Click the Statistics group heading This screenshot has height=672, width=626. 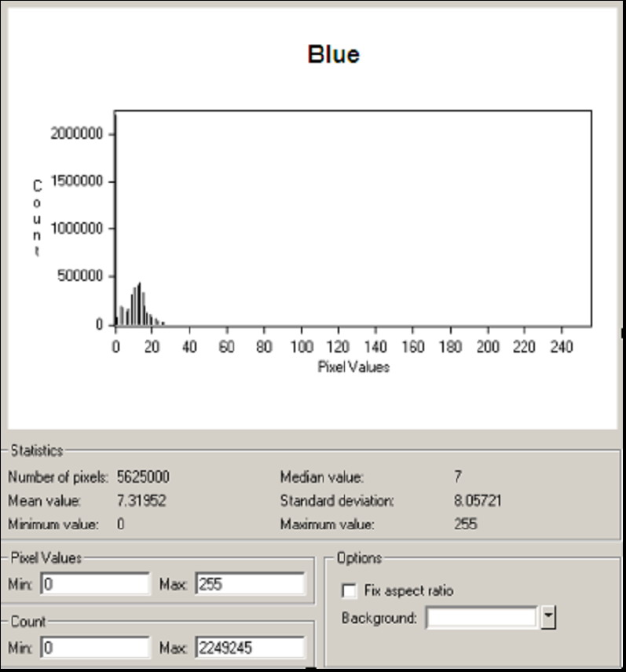tap(37, 451)
